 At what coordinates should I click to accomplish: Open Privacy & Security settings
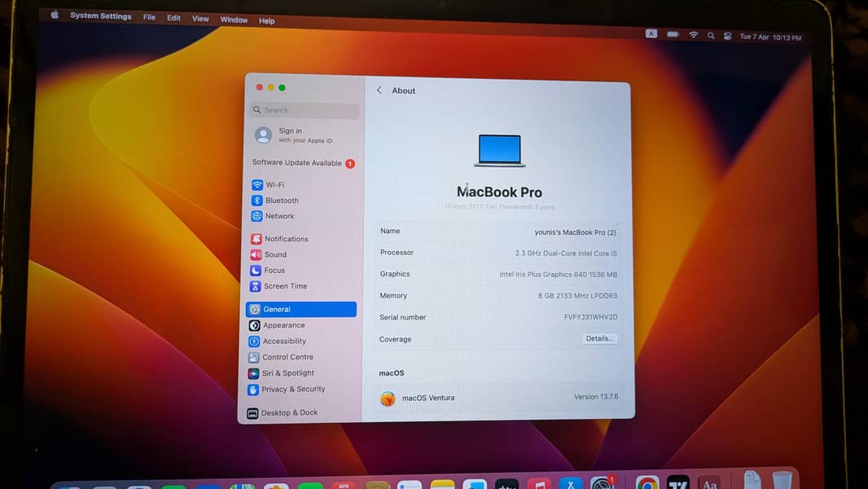[256, 389]
